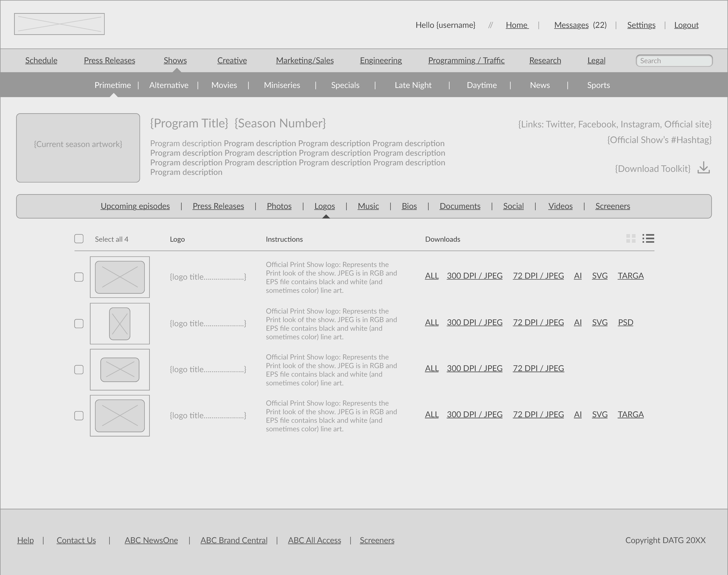This screenshot has width=728, height=575.
Task: Click the site logo placeholder in header
Action: pos(59,24)
